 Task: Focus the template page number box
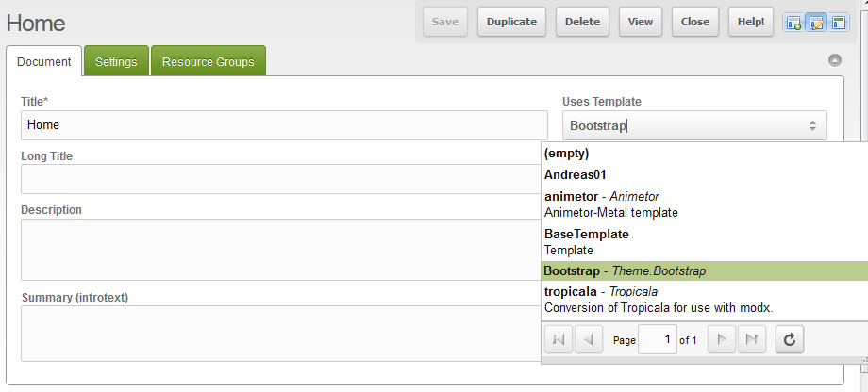658,339
